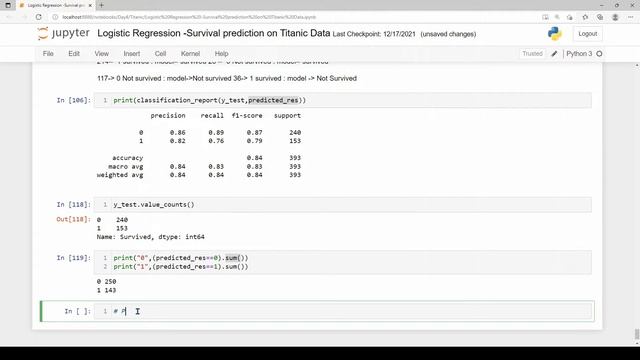
Task: Click the pencil edit-mode icon
Action: click(554, 53)
